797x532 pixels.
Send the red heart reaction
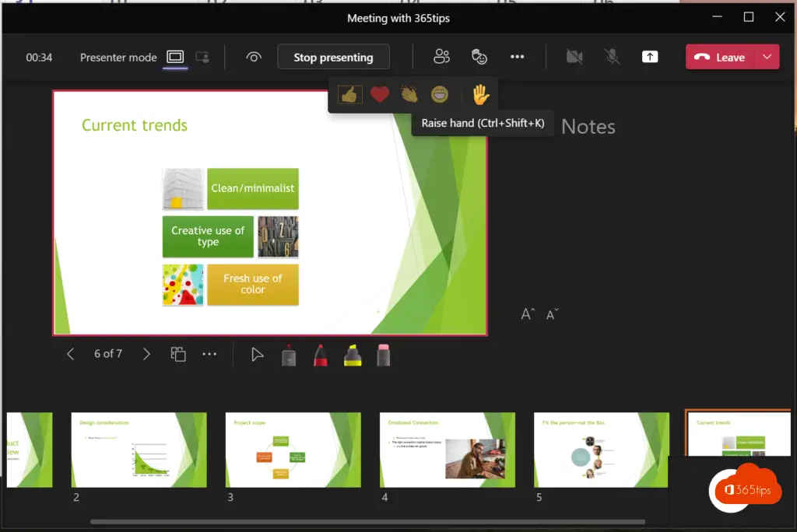click(x=379, y=95)
